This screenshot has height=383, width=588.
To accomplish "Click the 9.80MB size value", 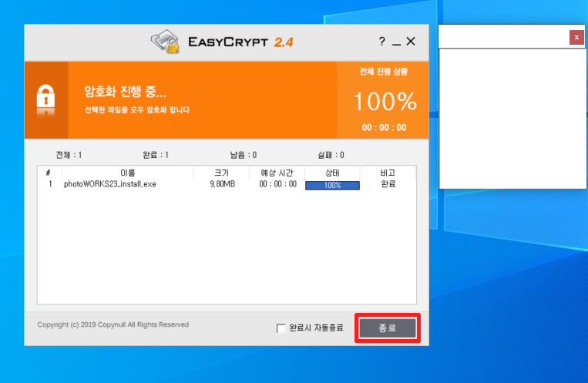I will pyautogui.click(x=223, y=184).
